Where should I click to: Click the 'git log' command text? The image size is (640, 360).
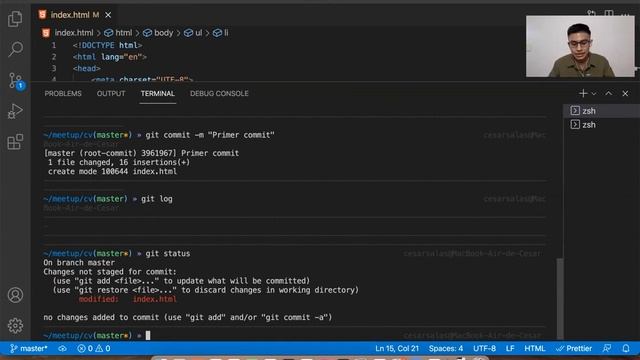pyautogui.click(x=157, y=199)
